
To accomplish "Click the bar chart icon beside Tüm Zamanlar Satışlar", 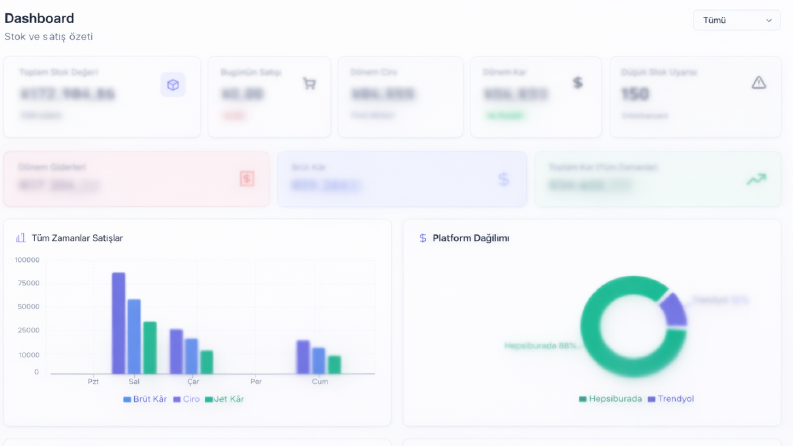I will coord(20,238).
